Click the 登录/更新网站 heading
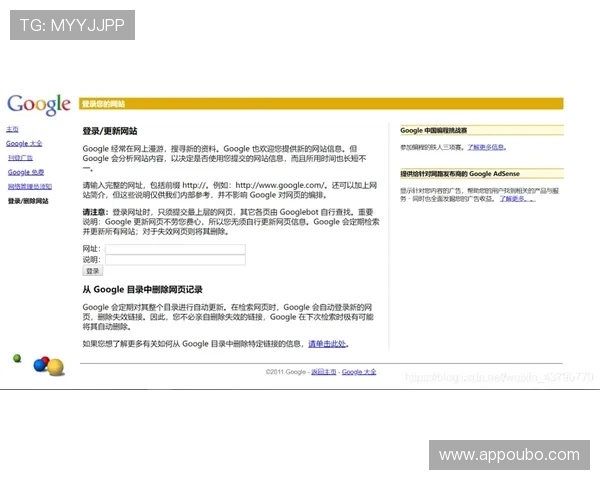 pyautogui.click(x=110, y=131)
